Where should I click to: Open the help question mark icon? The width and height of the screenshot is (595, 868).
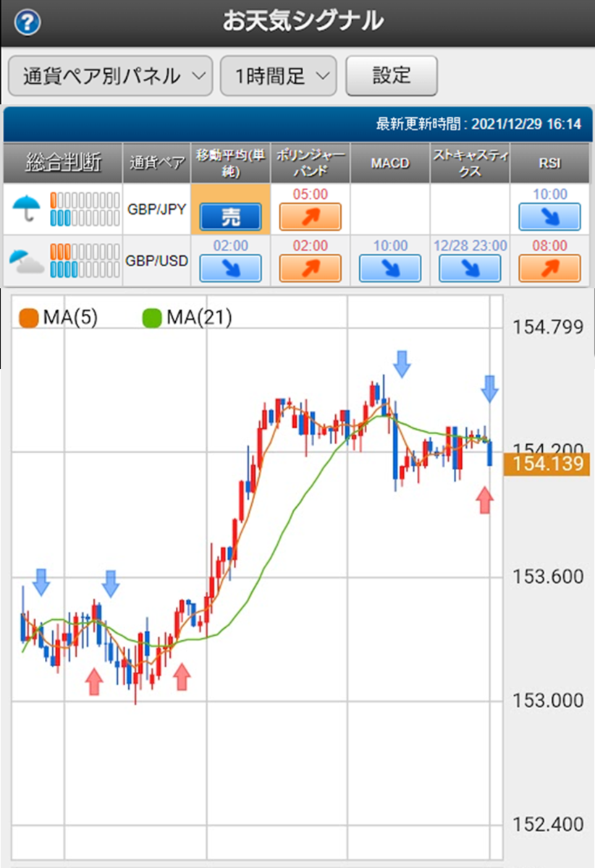28,23
